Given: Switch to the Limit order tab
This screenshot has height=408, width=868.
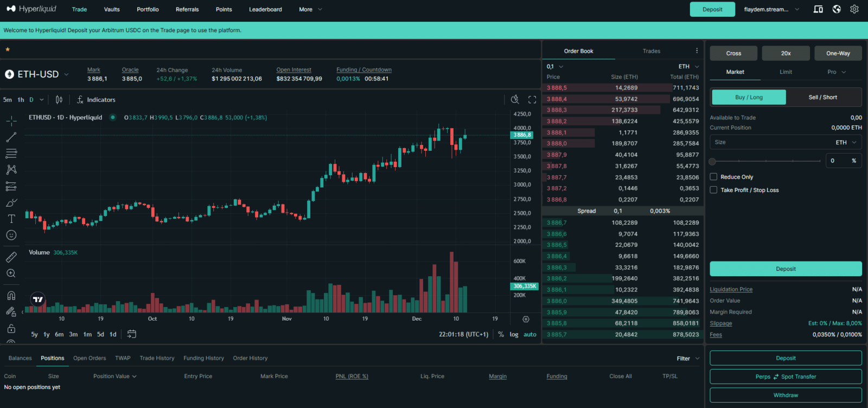Looking at the screenshot, I should (x=786, y=72).
